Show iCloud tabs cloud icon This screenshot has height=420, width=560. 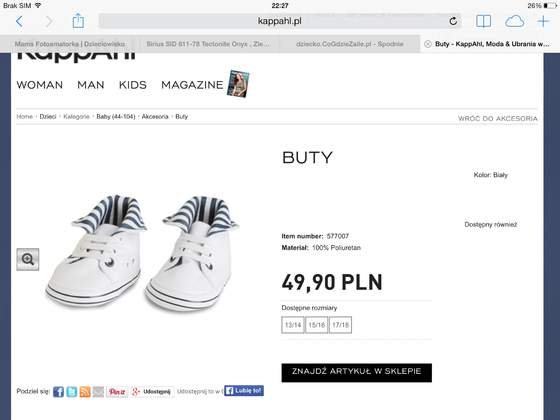514,21
